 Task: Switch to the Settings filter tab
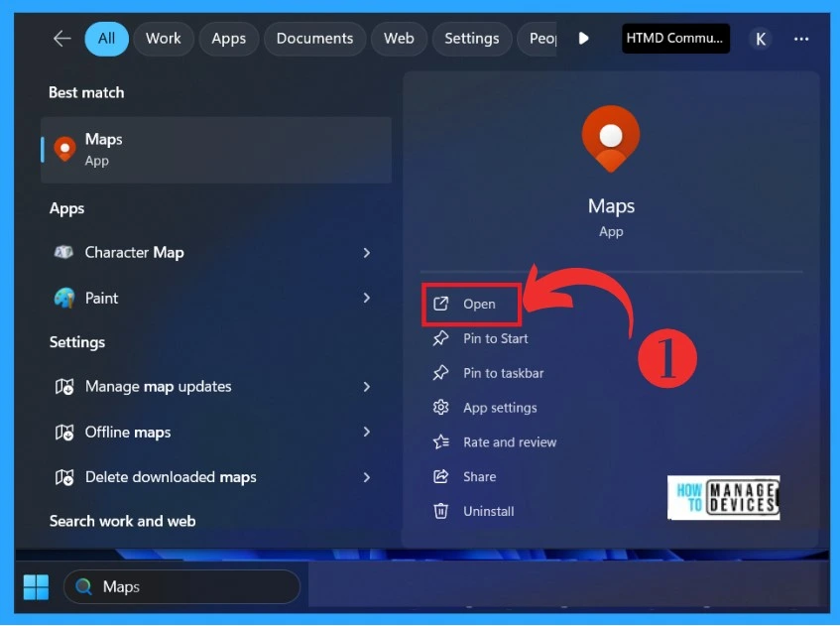coord(472,39)
